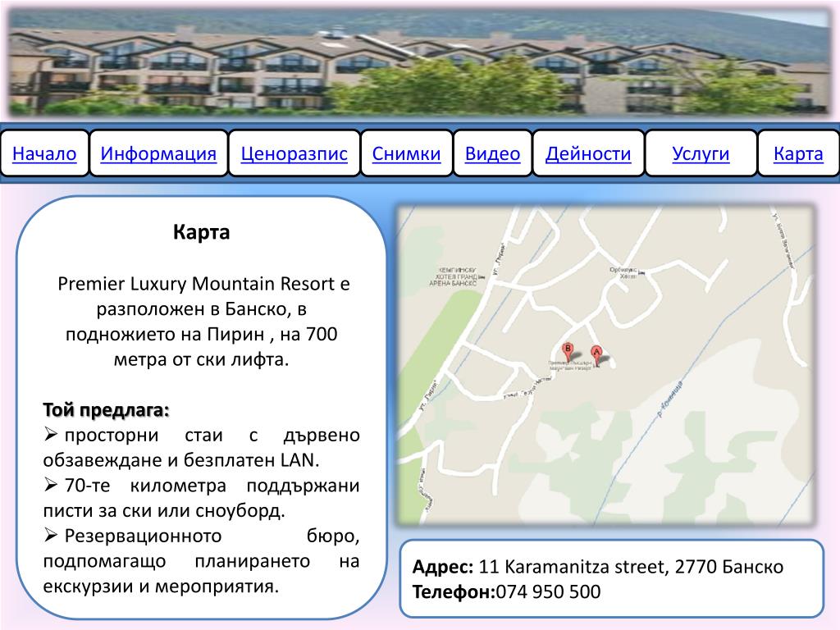Click the Grand Arena Bansko hotel map label
840x630 pixels.
coord(454,276)
